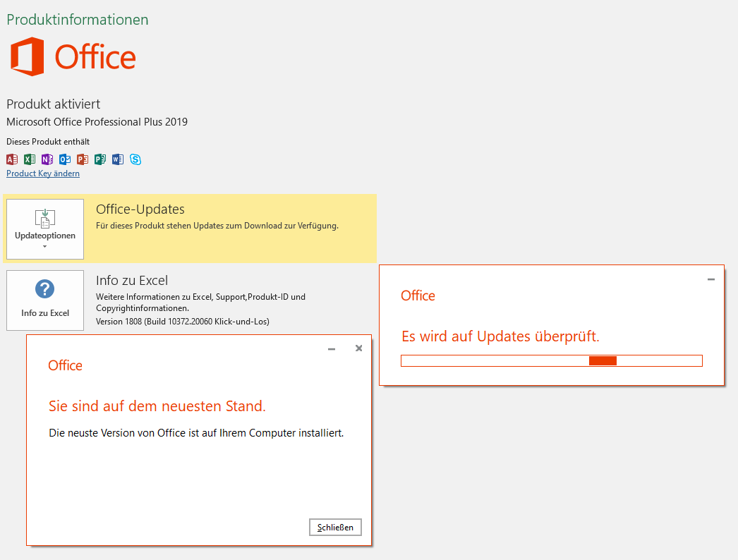Open the Product Key ändern link
Viewport: 738px width, 560px height.
[x=43, y=174]
